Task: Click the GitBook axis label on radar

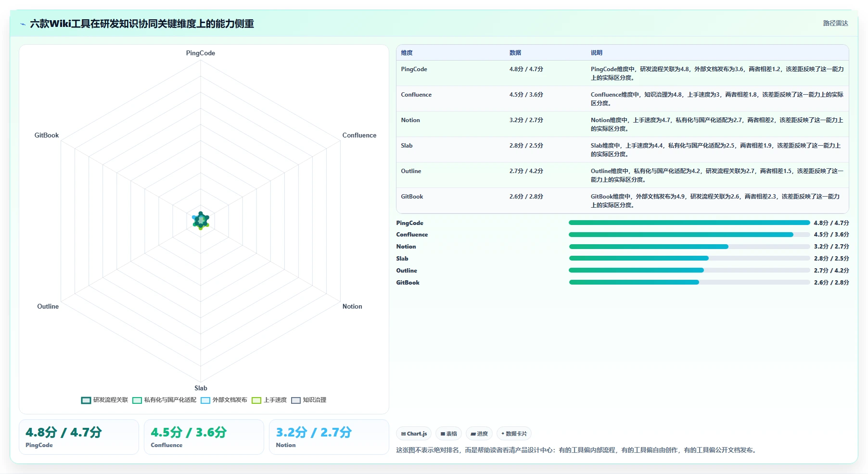Action: (47, 136)
